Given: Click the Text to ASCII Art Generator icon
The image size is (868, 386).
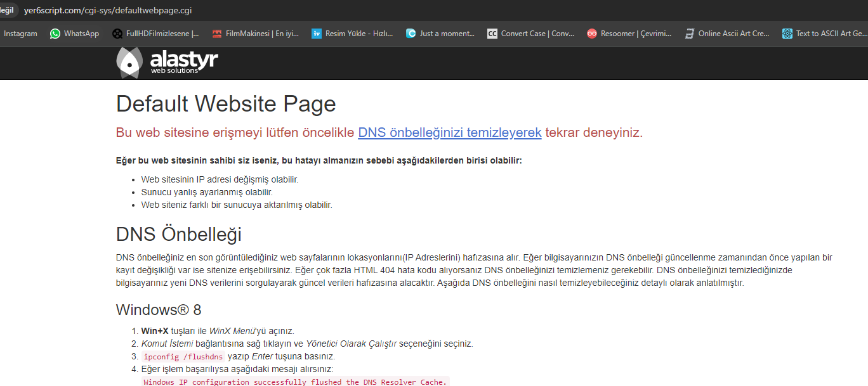Looking at the screenshot, I should click(x=787, y=34).
